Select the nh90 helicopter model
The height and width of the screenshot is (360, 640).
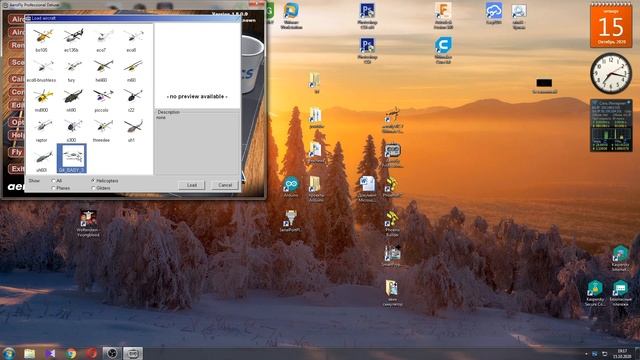(72, 100)
